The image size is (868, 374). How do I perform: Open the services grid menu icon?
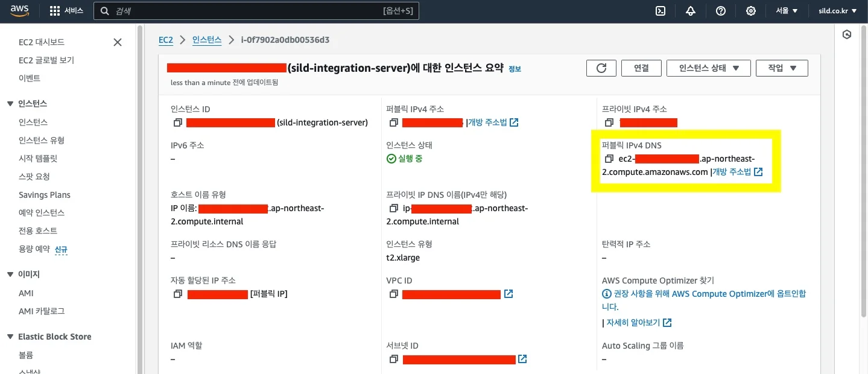click(55, 11)
